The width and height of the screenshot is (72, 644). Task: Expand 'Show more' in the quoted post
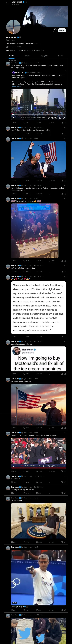(x=16, y=86)
